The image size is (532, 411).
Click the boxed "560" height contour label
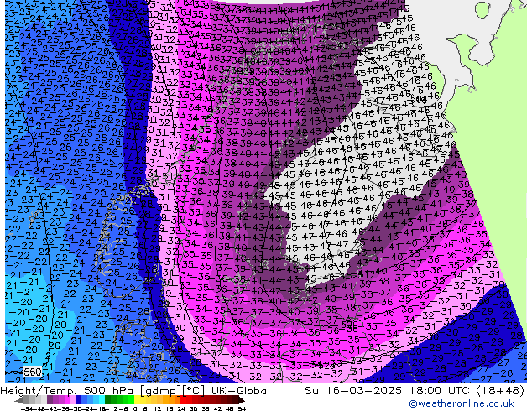(x=32, y=372)
